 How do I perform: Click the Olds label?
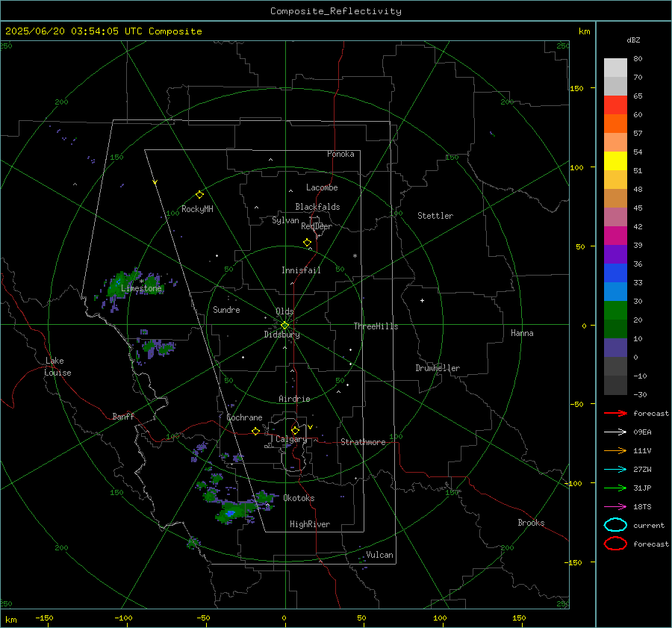(284, 311)
